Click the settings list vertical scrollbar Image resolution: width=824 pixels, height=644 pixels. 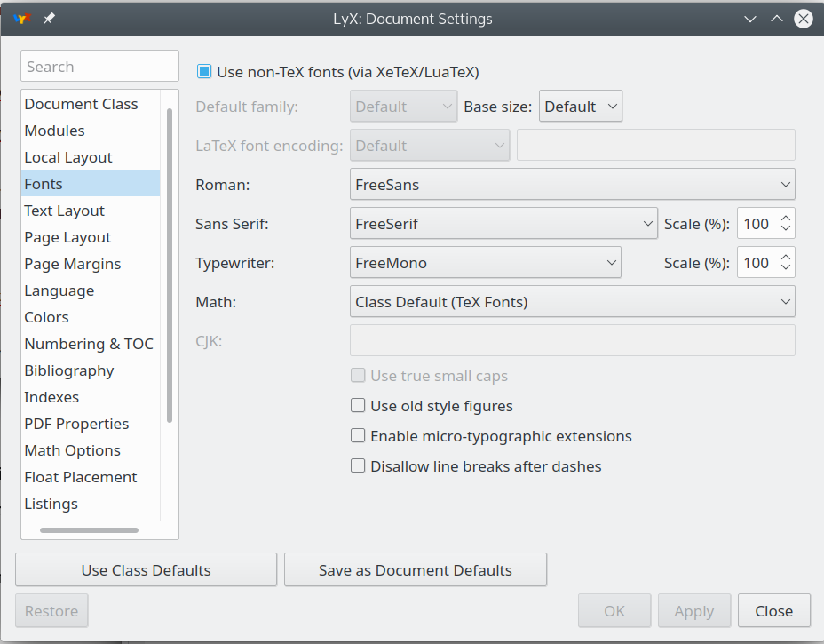click(x=170, y=266)
